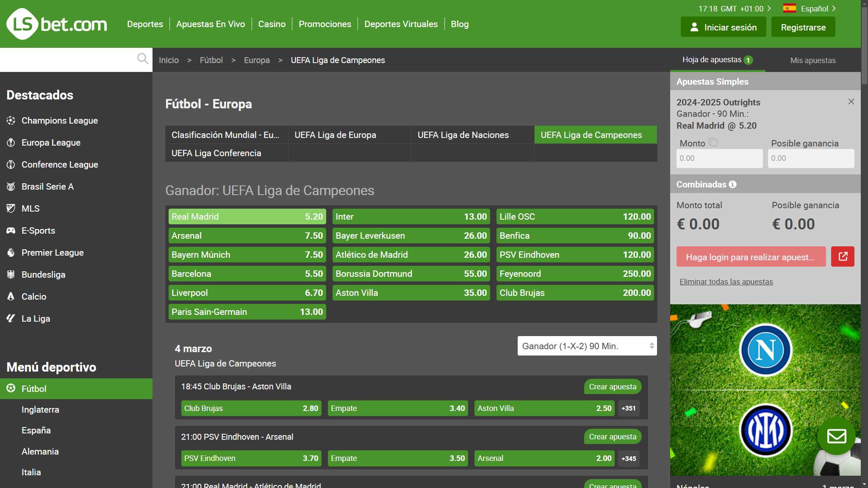Select the UEFA Liga de Naciones tab
The width and height of the screenshot is (868, 488).
coord(472,135)
